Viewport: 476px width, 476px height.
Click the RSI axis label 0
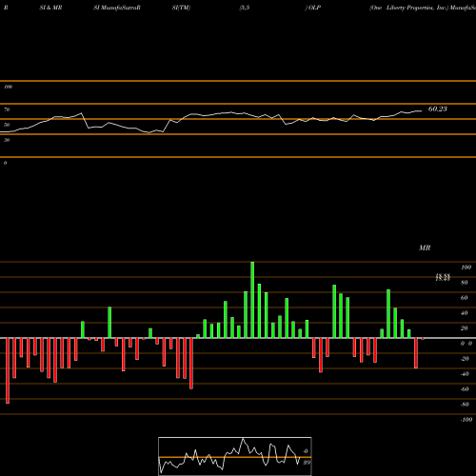click(x=5, y=163)
